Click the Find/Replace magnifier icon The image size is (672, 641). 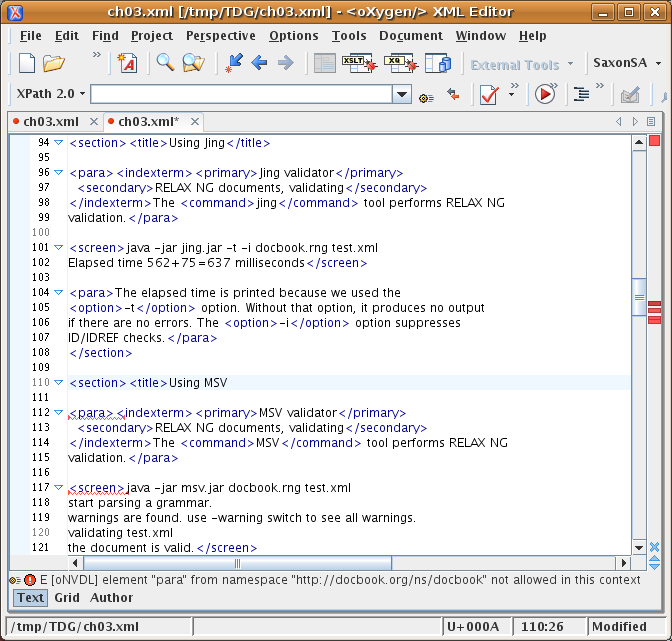(165, 64)
